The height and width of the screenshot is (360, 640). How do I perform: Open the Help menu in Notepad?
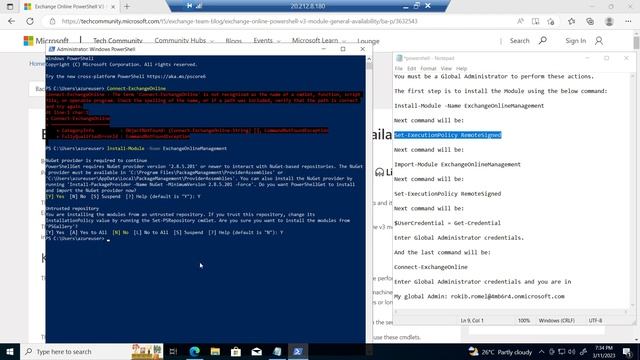click(461, 69)
